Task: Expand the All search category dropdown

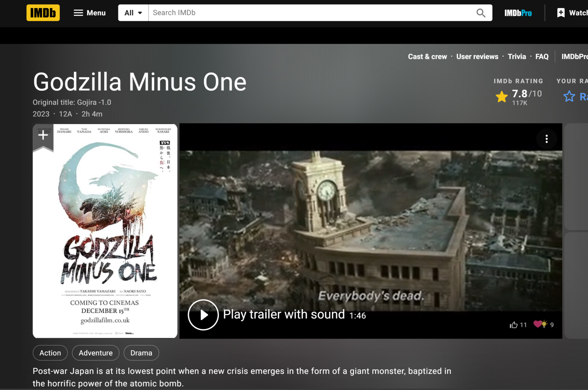Action: (133, 13)
